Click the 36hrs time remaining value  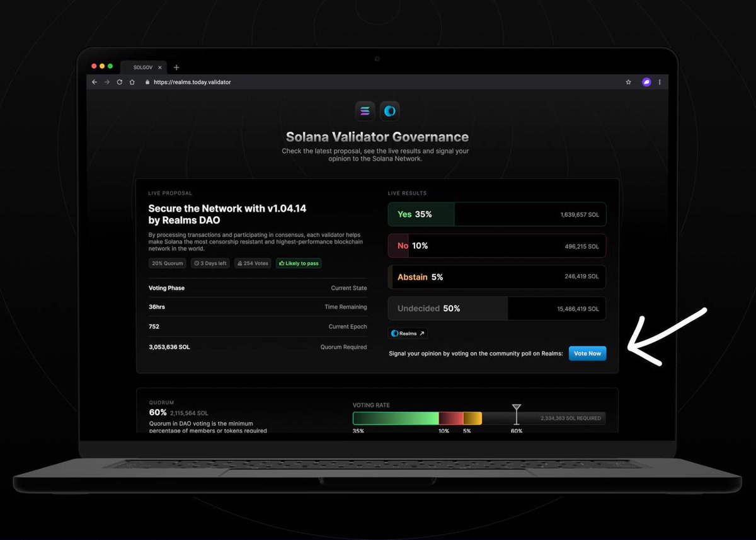coord(157,307)
